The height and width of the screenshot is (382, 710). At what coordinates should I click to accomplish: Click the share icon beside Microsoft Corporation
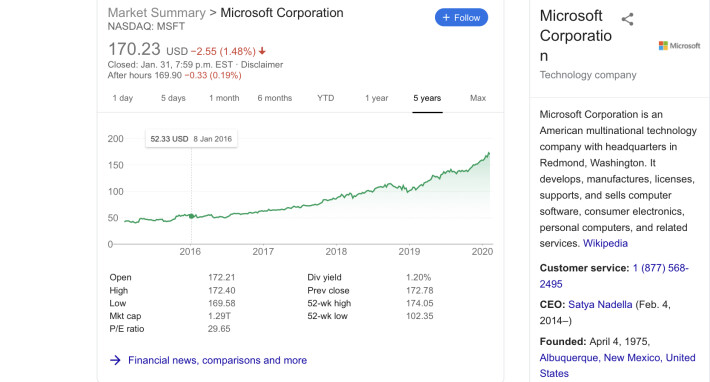tap(627, 19)
